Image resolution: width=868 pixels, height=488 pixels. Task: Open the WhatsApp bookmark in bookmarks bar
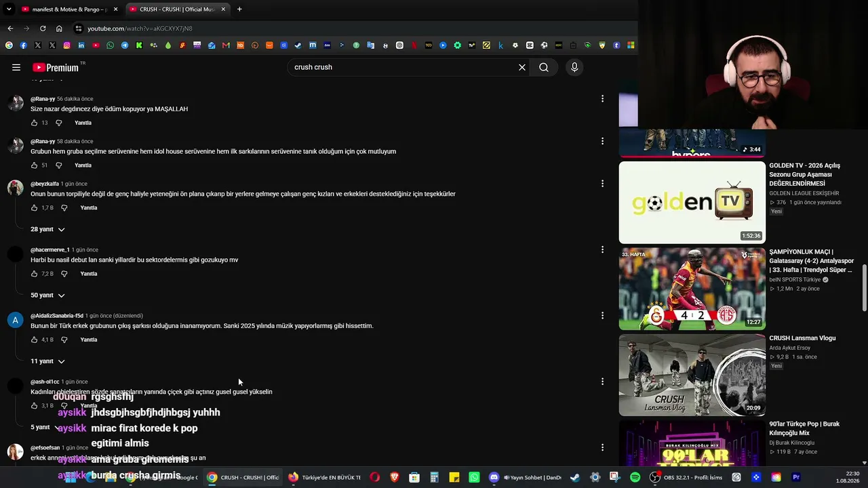[x=111, y=45]
